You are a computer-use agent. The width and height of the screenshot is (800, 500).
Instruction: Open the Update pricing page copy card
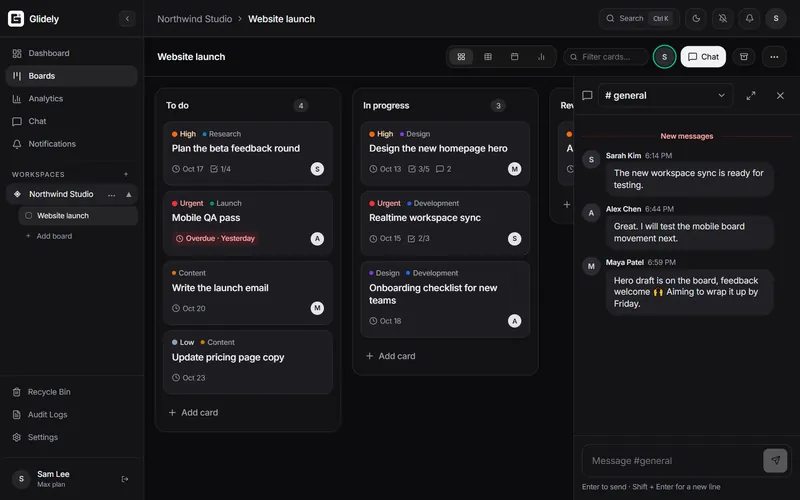pyautogui.click(x=248, y=362)
